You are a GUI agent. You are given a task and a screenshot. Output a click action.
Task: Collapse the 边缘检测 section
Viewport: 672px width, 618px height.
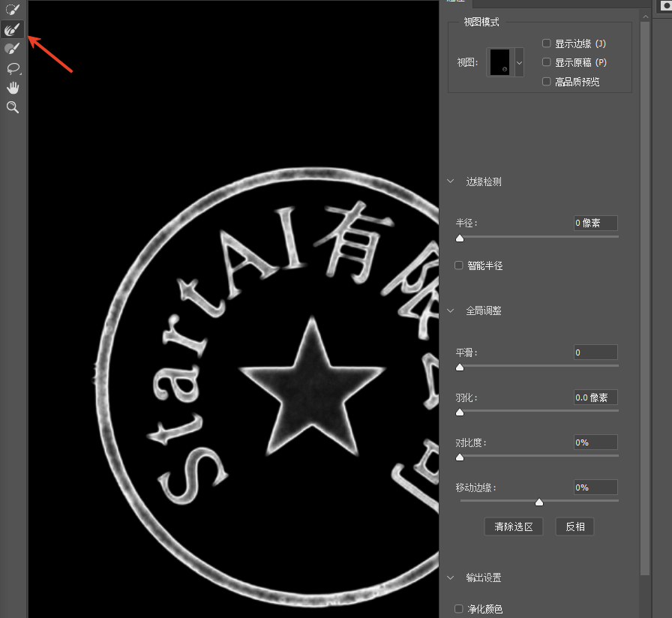(x=451, y=181)
